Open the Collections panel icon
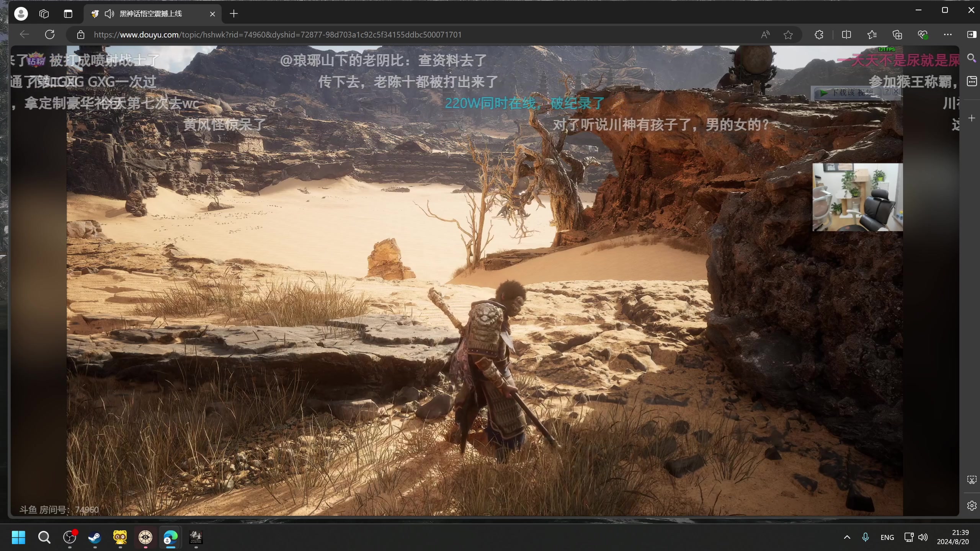 pyautogui.click(x=897, y=35)
